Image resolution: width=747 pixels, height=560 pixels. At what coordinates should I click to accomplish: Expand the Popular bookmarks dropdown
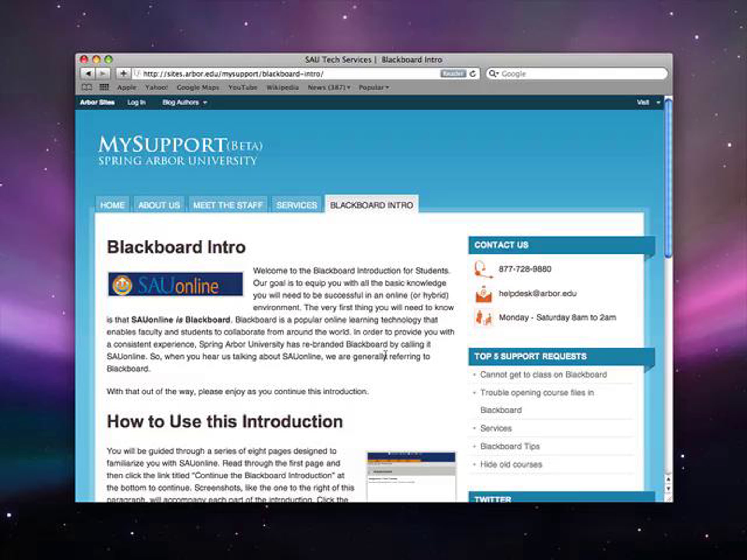[x=374, y=87]
